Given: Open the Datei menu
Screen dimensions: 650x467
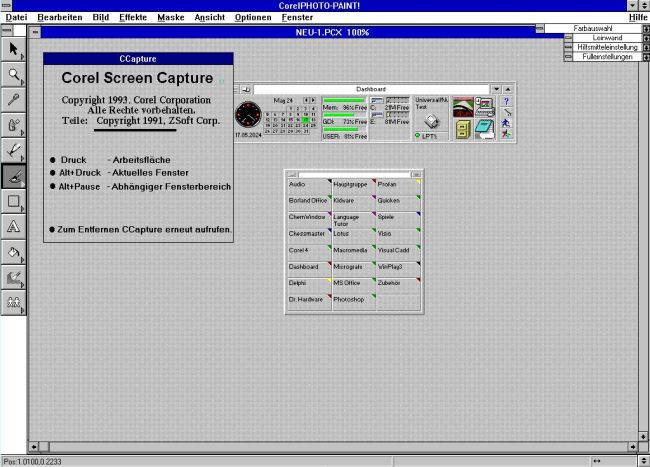Looking at the screenshot, I should (x=16, y=17).
